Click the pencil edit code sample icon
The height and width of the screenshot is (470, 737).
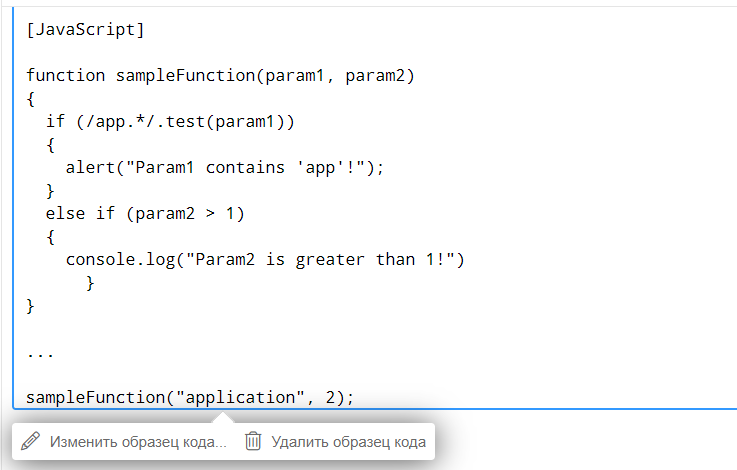tap(31, 441)
